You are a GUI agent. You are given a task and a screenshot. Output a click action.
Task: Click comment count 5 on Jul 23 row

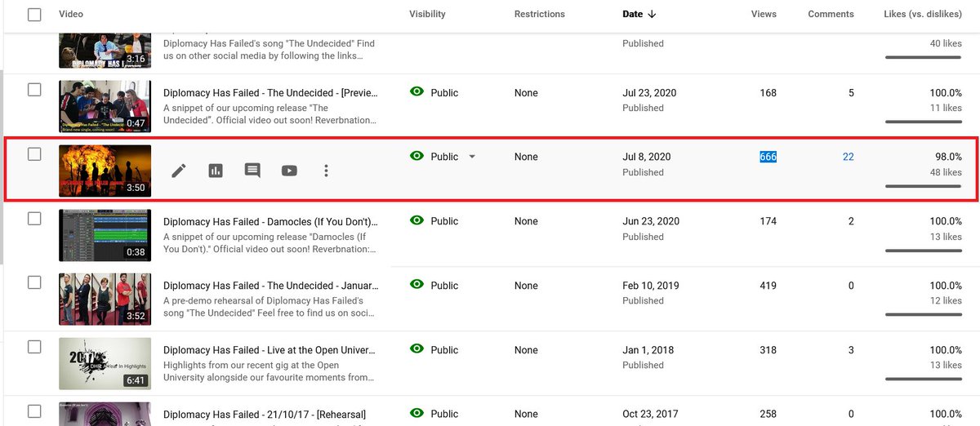point(851,93)
